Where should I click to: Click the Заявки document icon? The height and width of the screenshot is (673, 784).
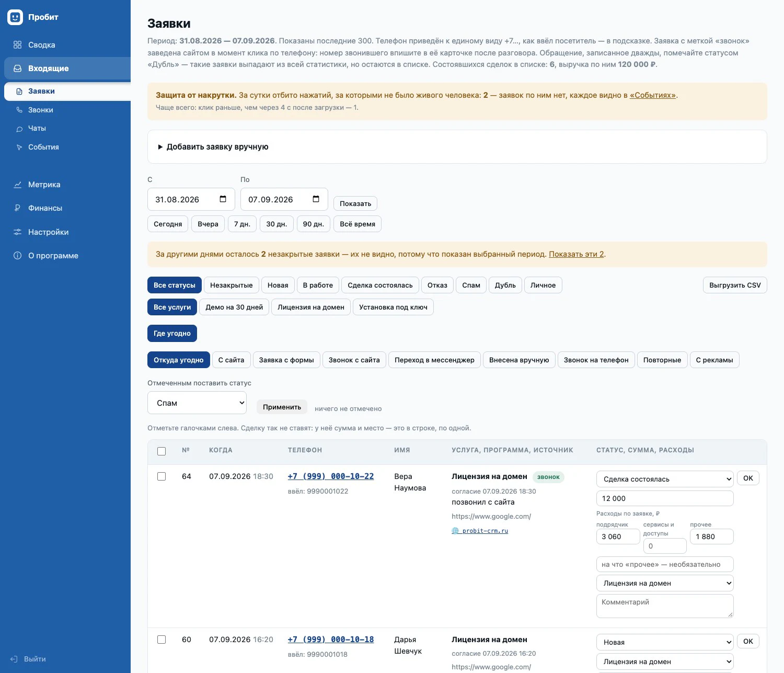pyautogui.click(x=19, y=92)
